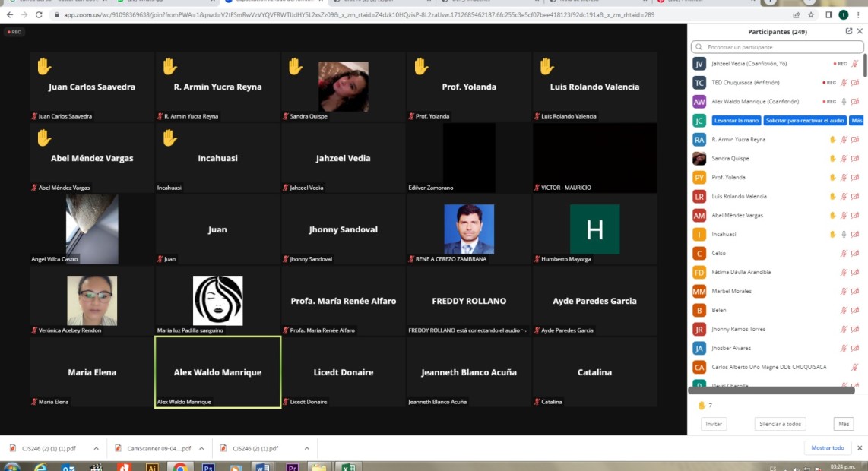The width and height of the screenshot is (868, 471).
Task: Pop out the Participantes panel
Action: pos(849,31)
